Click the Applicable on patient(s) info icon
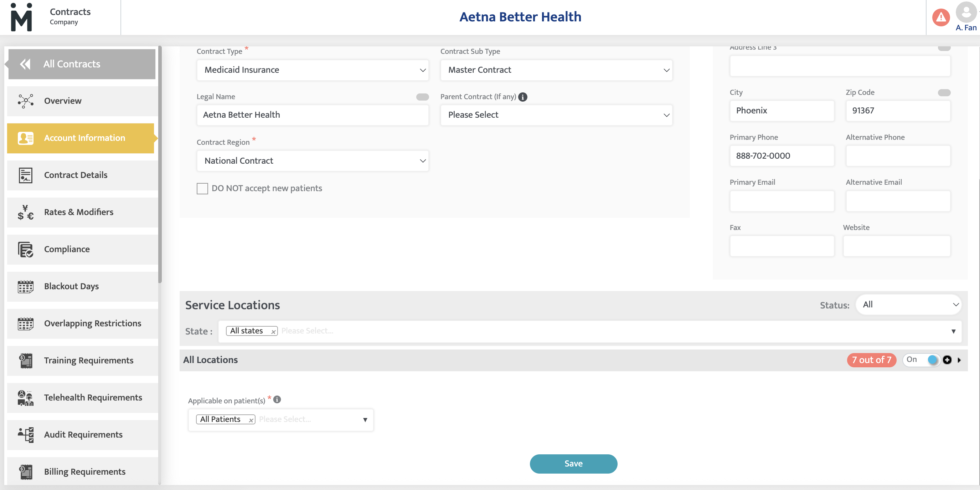This screenshot has height=490, width=980. click(x=277, y=399)
